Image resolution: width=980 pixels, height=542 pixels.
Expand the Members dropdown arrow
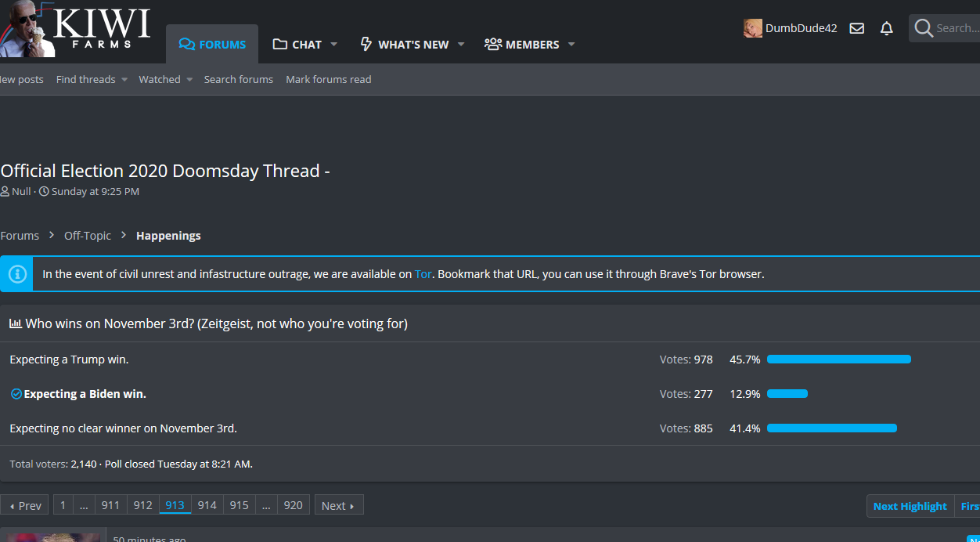click(x=571, y=45)
